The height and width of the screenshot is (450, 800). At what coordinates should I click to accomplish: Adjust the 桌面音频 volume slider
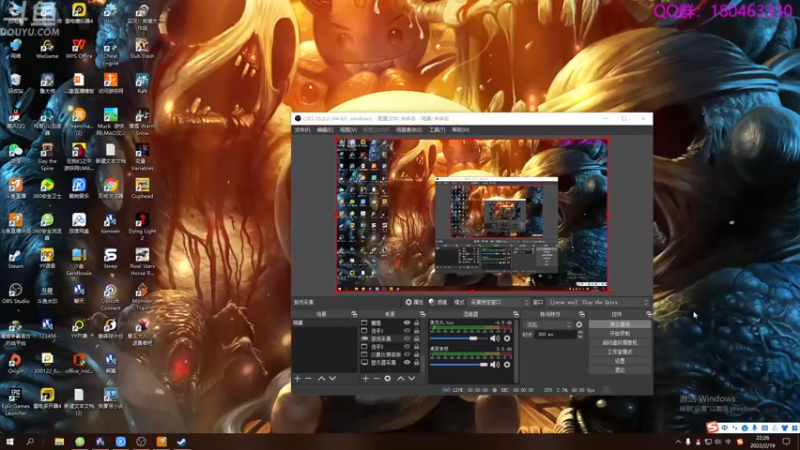459,364
